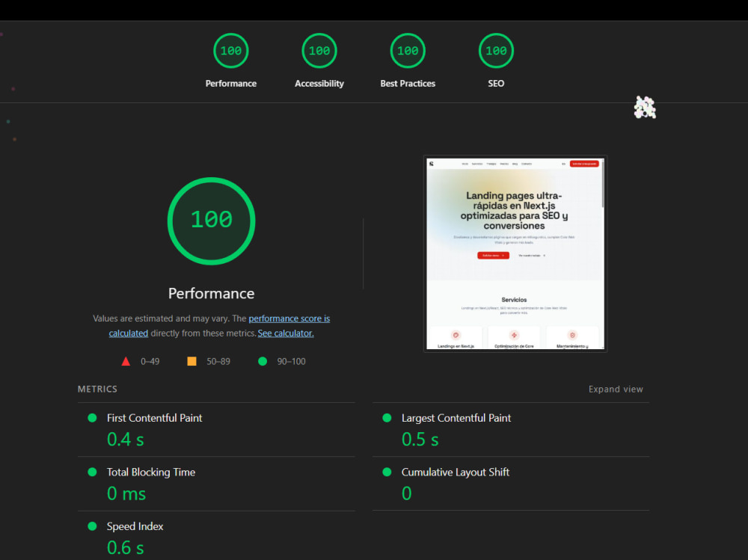Click the green dot beside Cumulative Layout Shift
Viewport: 748px width, 560px height.
pyautogui.click(x=387, y=472)
